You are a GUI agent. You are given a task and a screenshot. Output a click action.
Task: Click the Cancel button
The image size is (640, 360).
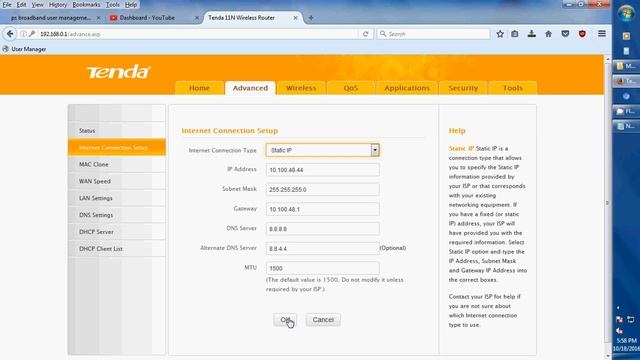[323, 320]
